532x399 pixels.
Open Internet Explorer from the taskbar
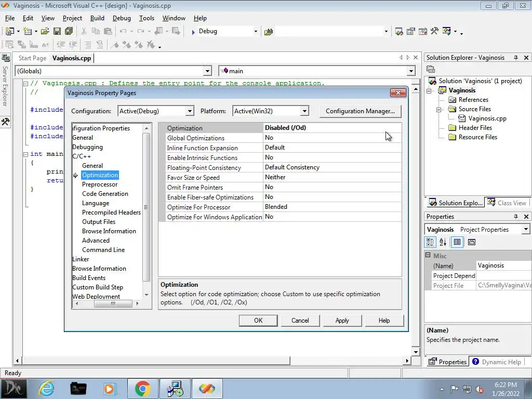click(46, 389)
